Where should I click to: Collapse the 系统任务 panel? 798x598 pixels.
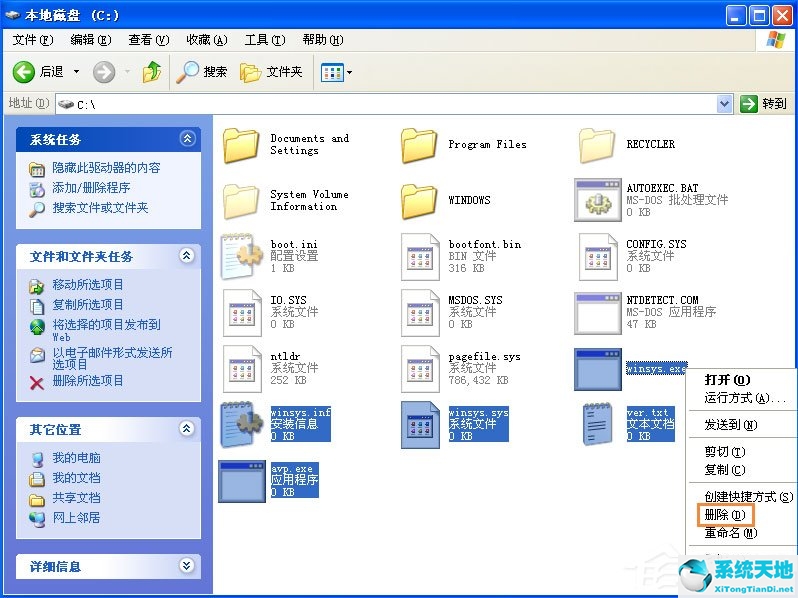(187, 138)
